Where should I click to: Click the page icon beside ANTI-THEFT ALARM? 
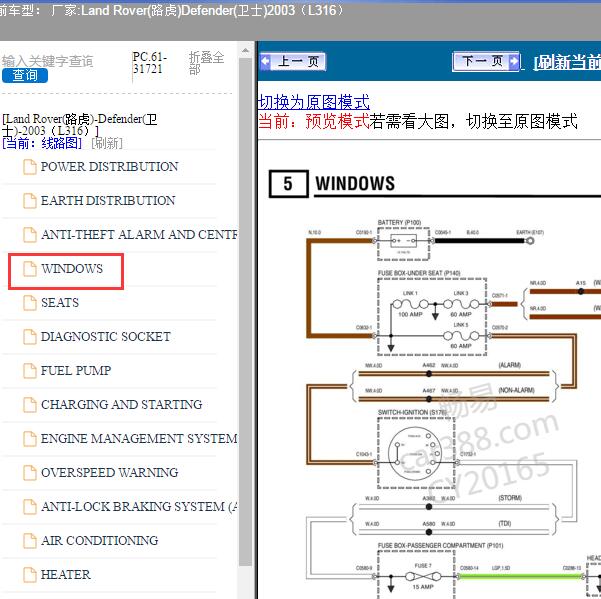(x=30, y=235)
